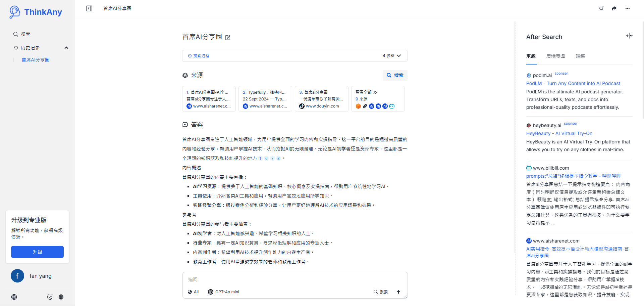Open HeyBeauty - AI Virtual Try-On link

point(559,133)
